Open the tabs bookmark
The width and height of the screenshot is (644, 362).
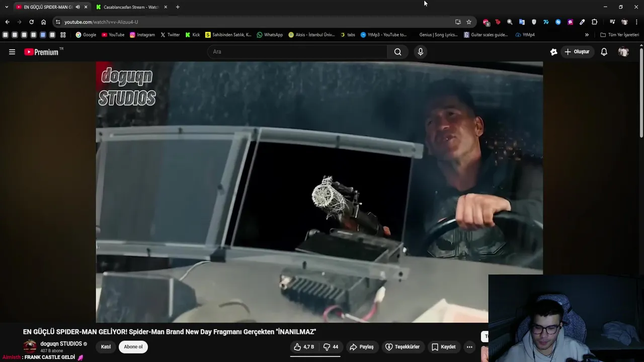click(348, 35)
